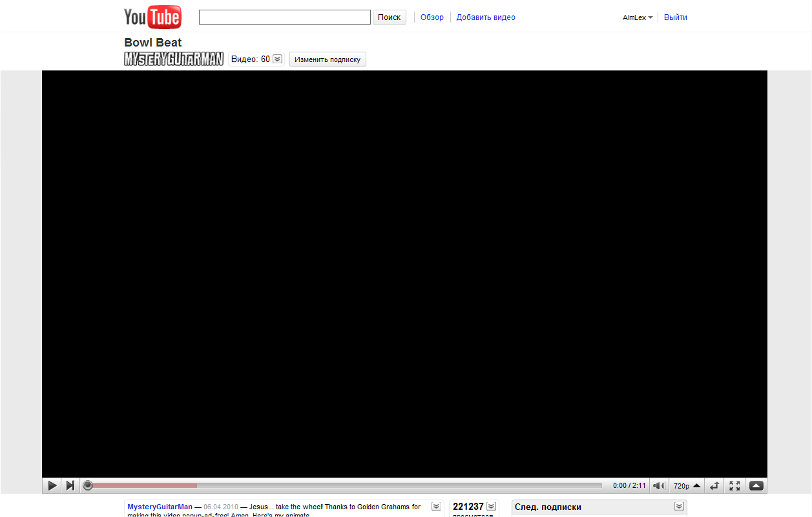
Task: Click the YouTube logo
Action: coord(152,16)
